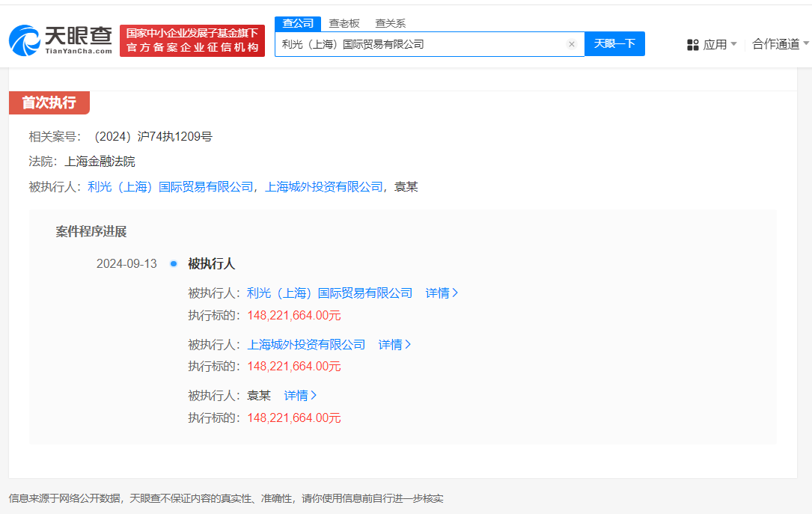The height and width of the screenshot is (514, 812).
Task: Click the 应用 grid apps icon
Action: coord(692,43)
